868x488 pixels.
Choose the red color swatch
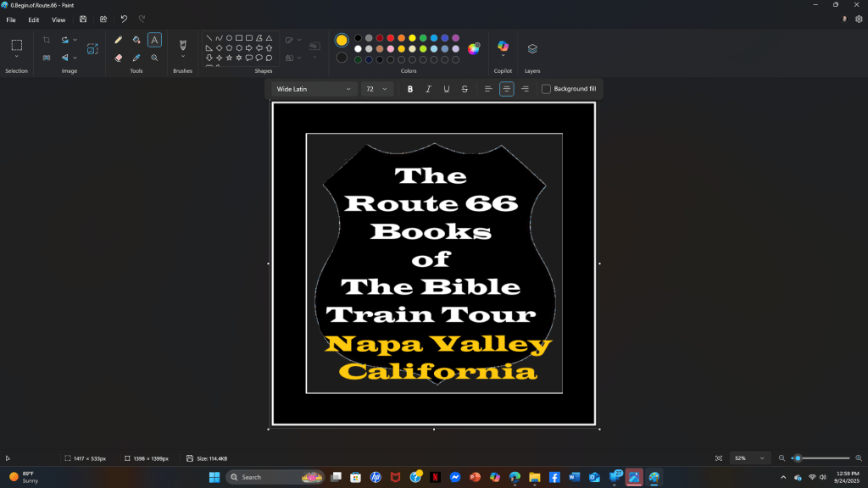[x=390, y=38]
